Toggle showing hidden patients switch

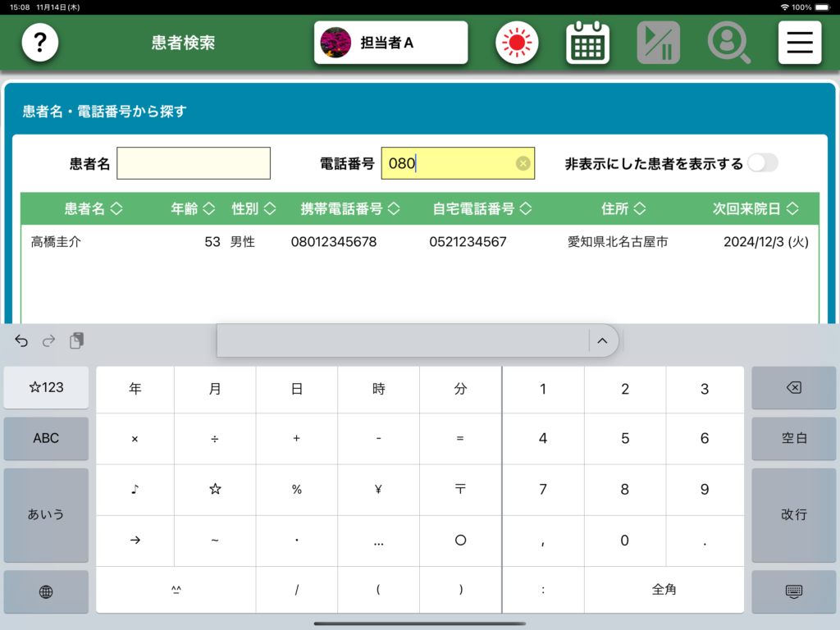(x=761, y=163)
